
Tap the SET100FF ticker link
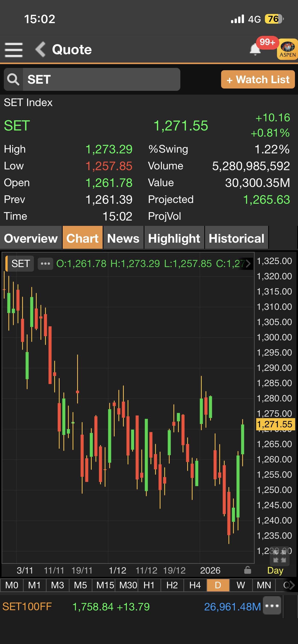coord(27,607)
